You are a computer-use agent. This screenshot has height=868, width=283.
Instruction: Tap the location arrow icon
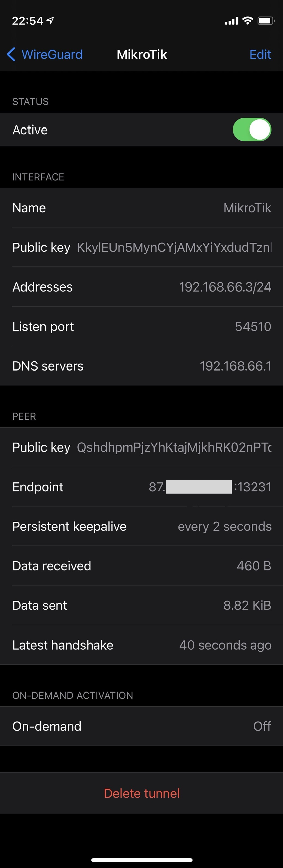(50, 21)
